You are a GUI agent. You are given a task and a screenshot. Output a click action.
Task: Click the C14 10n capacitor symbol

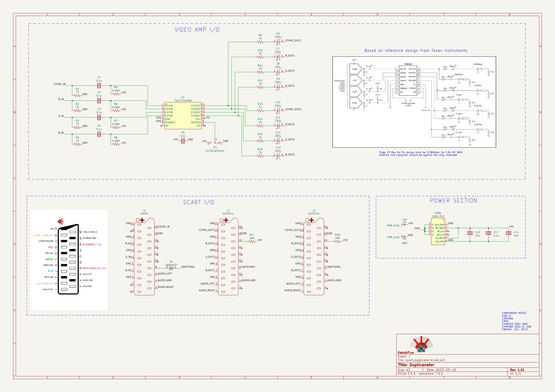click(x=509, y=233)
